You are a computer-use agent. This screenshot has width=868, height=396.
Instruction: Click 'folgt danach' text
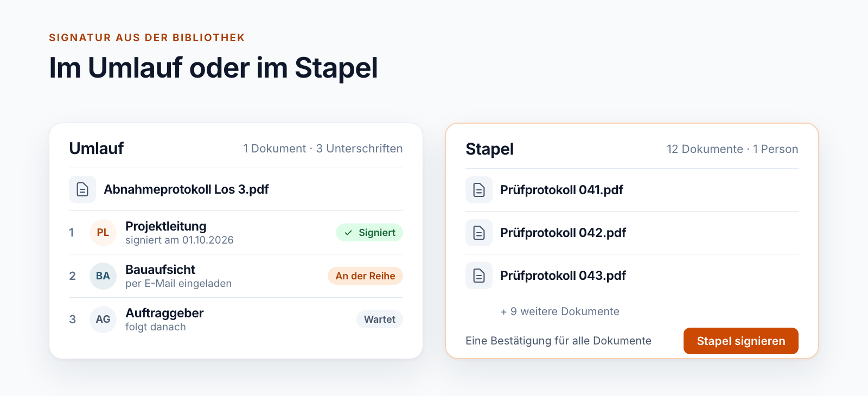tap(156, 327)
